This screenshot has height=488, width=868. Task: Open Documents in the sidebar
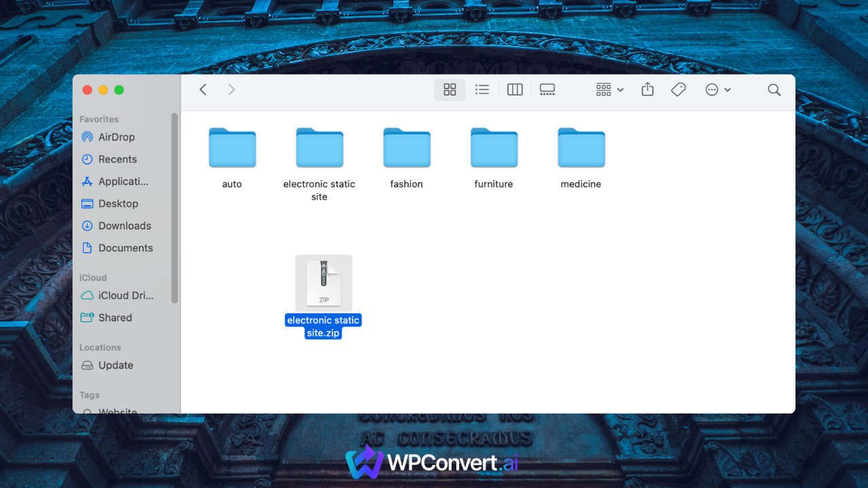pyautogui.click(x=124, y=248)
